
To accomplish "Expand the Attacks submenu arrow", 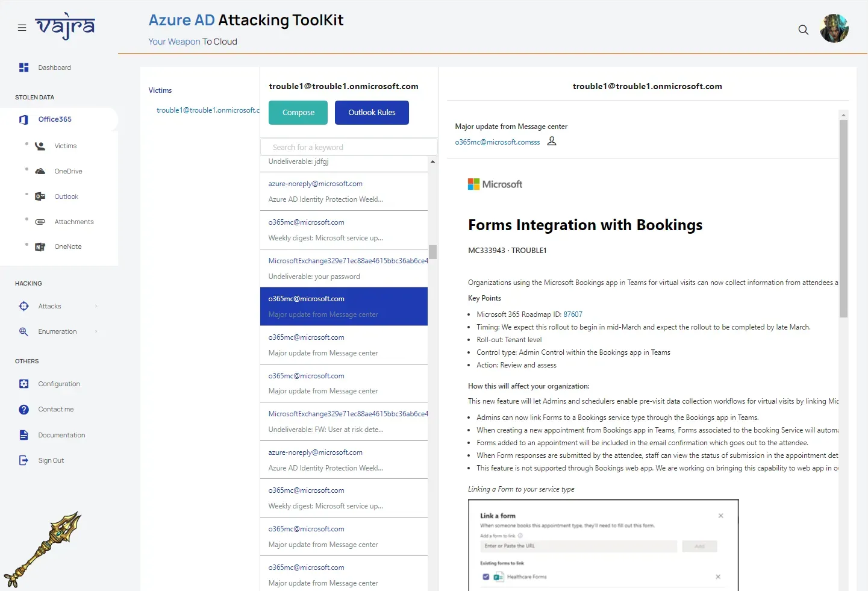I will click(96, 306).
